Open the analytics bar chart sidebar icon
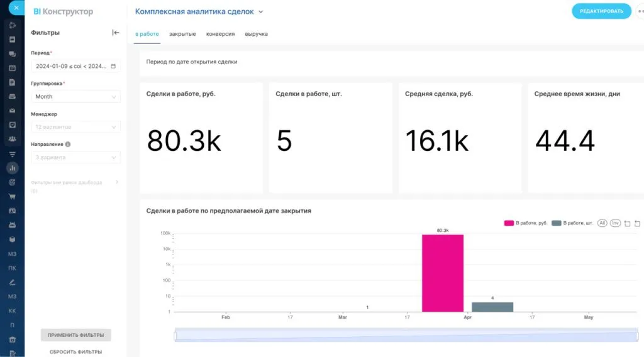The image size is (644, 357). (x=12, y=168)
